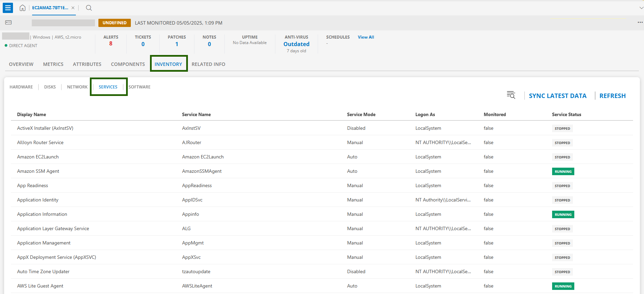Switch to the COMPONENTS tab

coord(128,64)
